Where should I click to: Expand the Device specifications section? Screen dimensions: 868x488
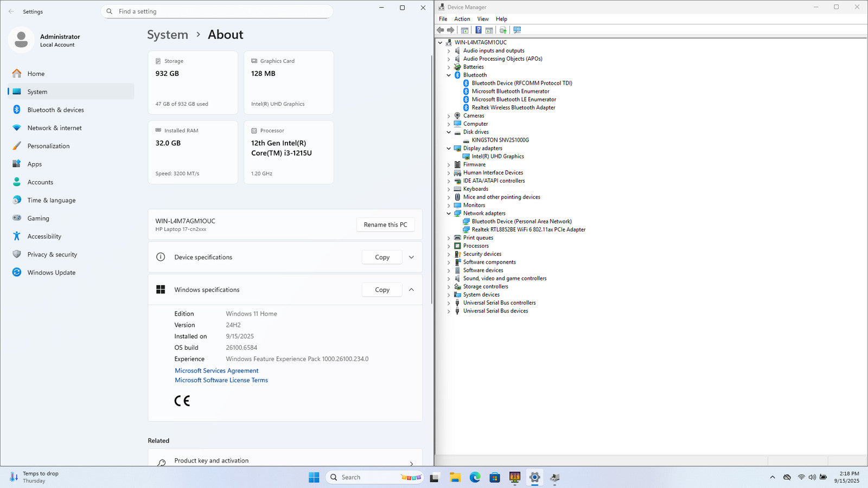coord(411,258)
